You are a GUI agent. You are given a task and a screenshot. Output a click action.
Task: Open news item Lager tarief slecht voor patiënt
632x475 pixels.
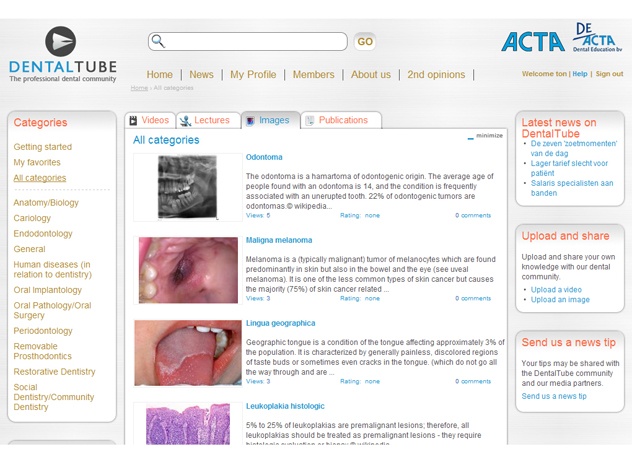pos(569,168)
